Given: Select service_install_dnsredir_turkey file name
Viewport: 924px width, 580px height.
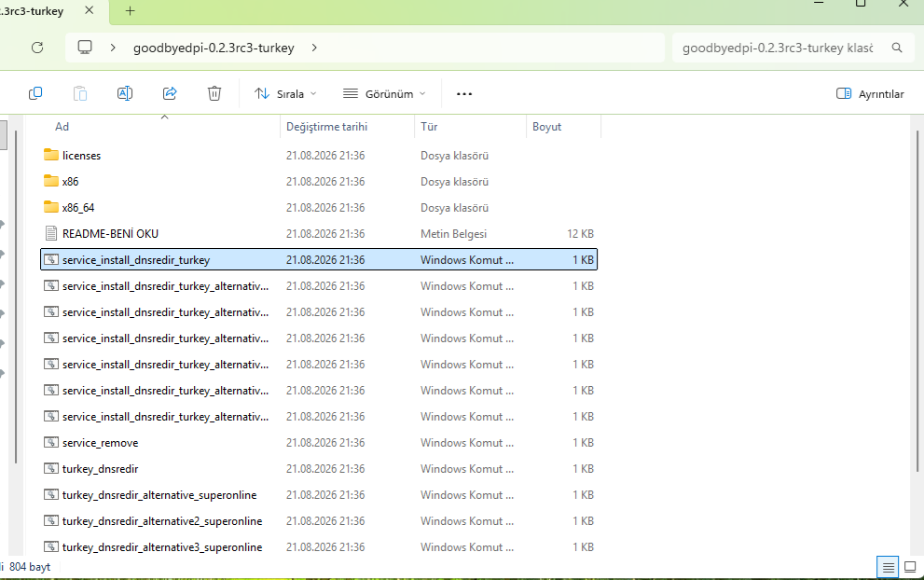Looking at the screenshot, I should click(136, 260).
